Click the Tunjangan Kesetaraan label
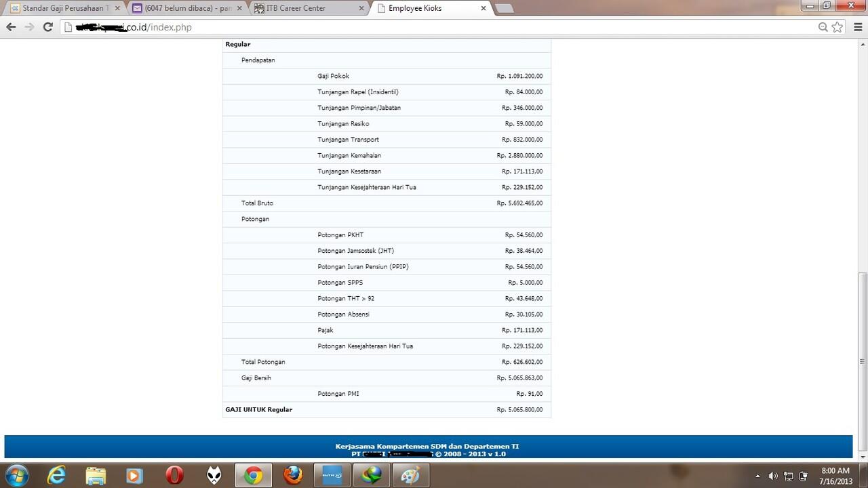Viewport: 868px width, 488px height. coord(349,171)
